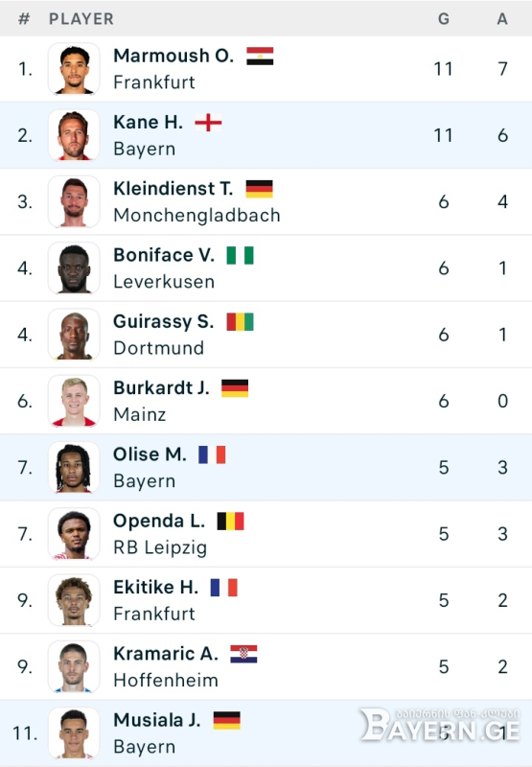The width and height of the screenshot is (532, 767).
Task: Open the Guirassy S. player name link
Action: pos(163,321)
